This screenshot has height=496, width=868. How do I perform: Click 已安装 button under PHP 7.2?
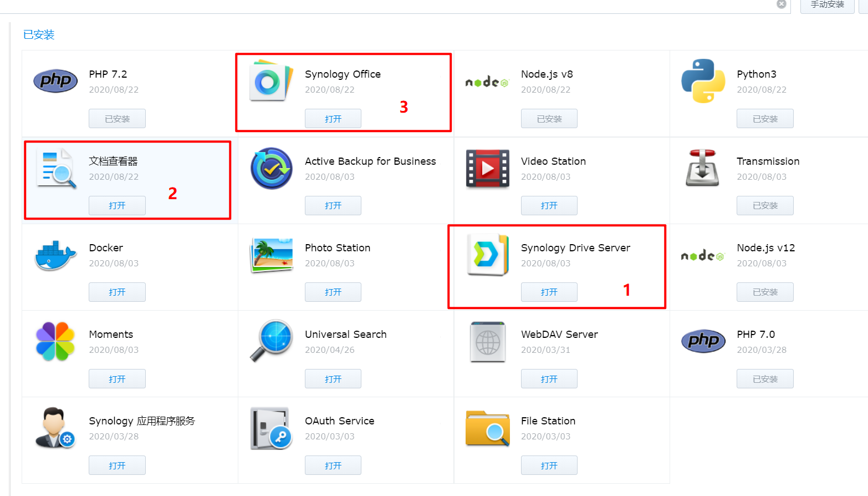117,119
